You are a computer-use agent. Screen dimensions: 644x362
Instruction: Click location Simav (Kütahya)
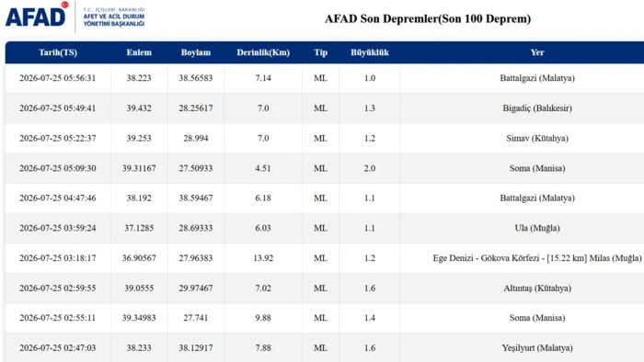tap(537, 138)
